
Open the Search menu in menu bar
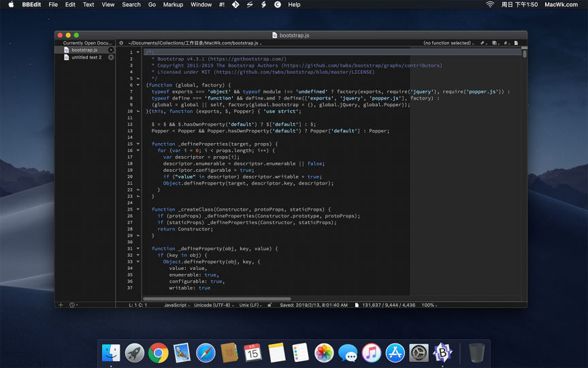pos(131,4)
